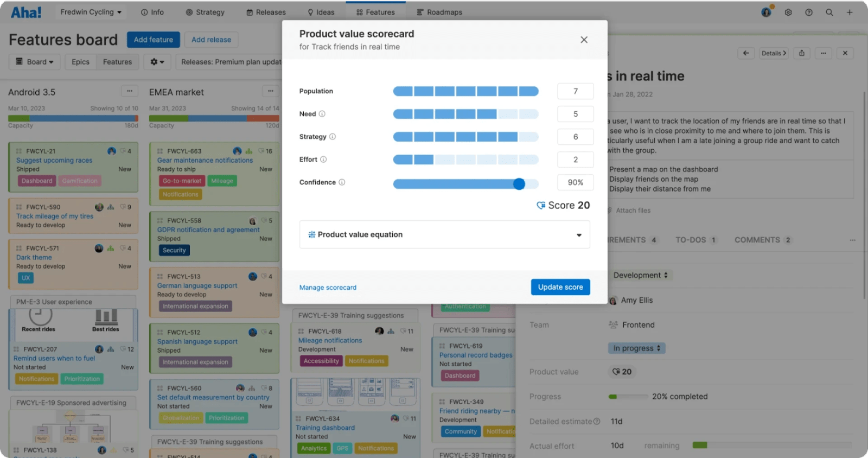The height and width of the screenshot is (458, 868).
Task: Click the plus icon in top bar
Action: click(850, 12)
